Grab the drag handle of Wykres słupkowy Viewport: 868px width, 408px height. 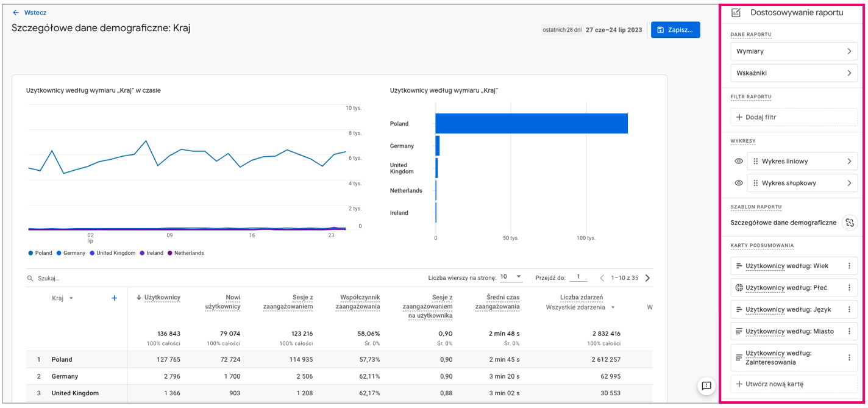(756, 183)
